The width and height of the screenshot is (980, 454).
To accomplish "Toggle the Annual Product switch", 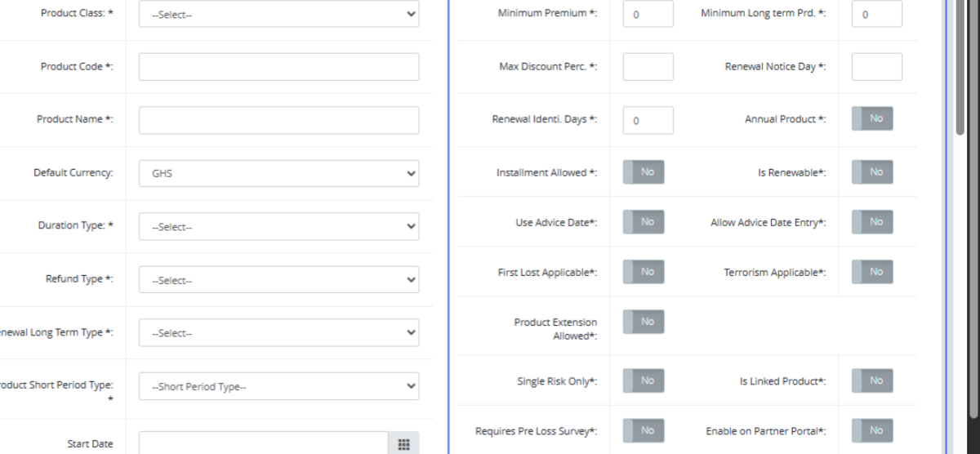I will [872, 119].
